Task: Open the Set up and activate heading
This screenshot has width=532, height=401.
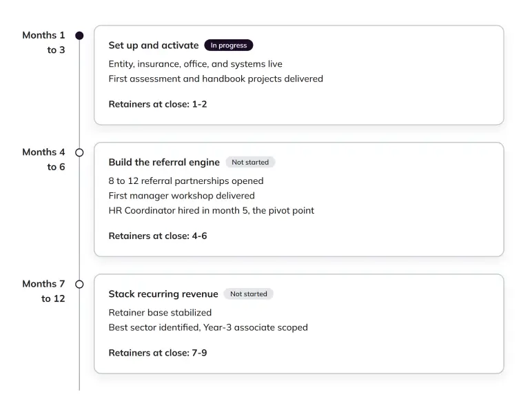Action: point(154,45)
